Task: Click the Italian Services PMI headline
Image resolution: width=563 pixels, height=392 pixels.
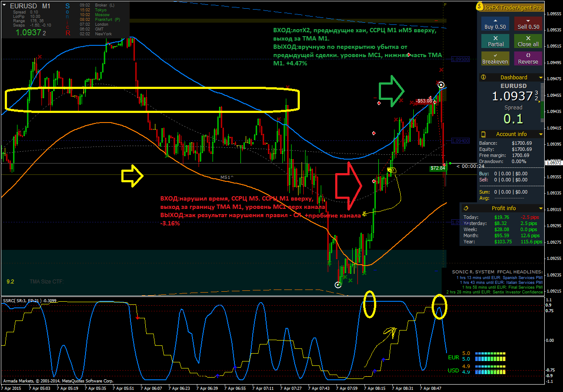Action: click(x=501, y=283)
